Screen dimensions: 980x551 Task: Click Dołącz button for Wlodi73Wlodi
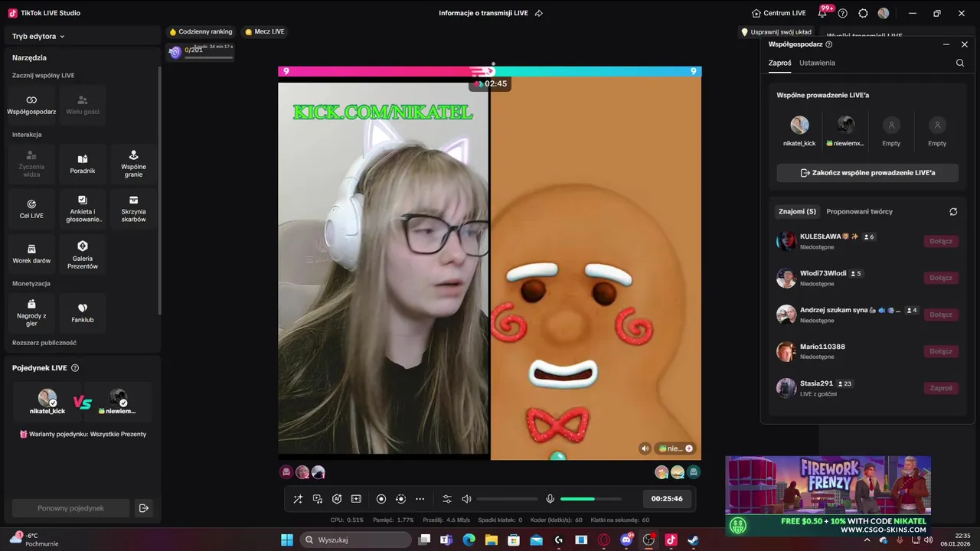pyautogui.click(x=941, y=278)
